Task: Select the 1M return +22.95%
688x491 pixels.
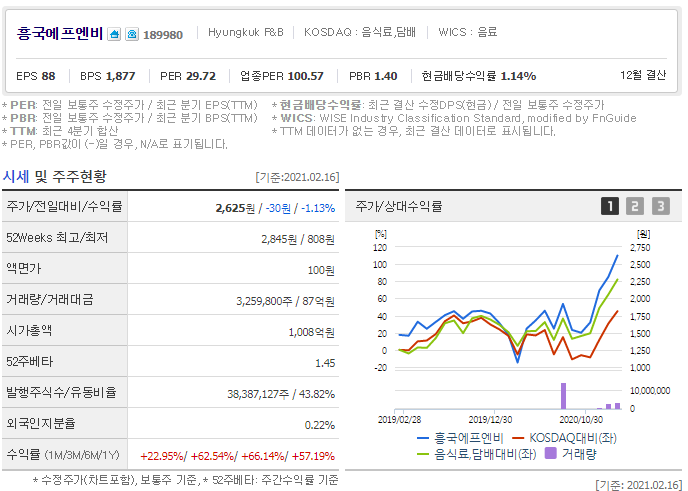Action: (162, 456)
